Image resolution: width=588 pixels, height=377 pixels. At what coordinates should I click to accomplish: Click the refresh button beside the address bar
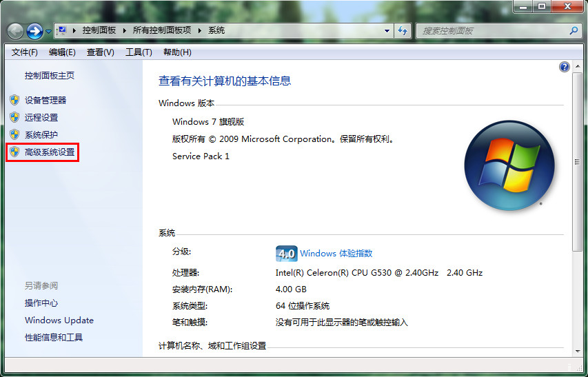(403, 31)
